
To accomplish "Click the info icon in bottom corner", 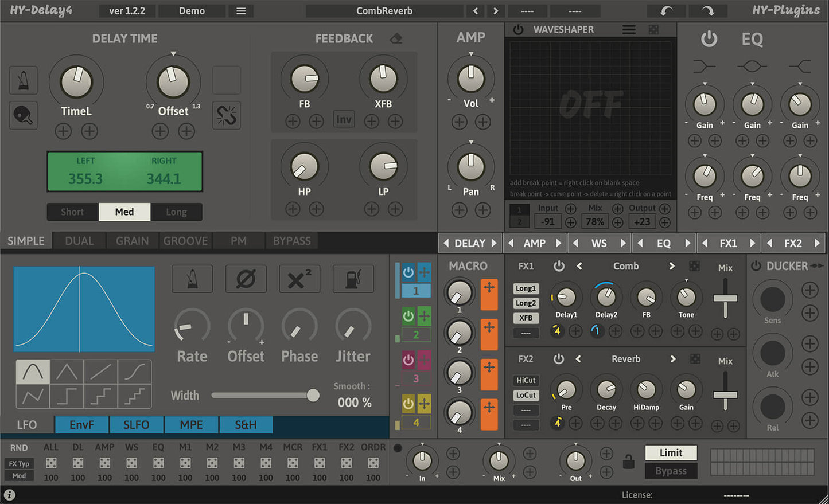I will tap(10, 495).
